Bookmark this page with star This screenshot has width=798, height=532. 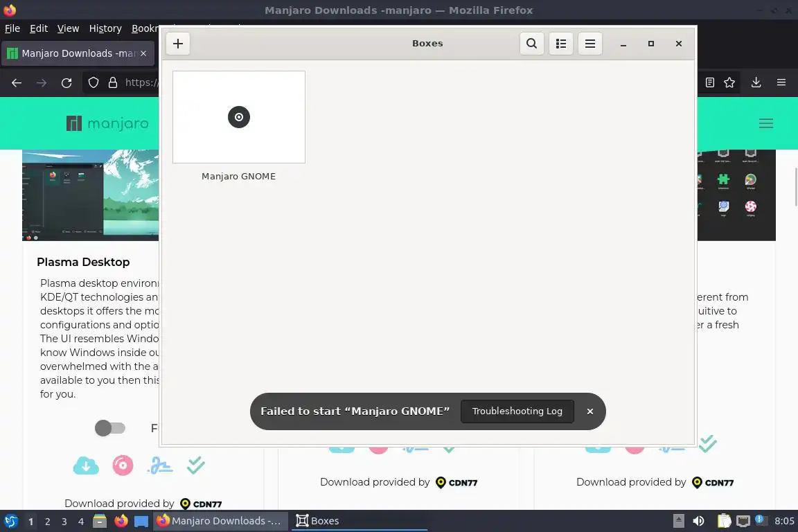tap(729, 82)
